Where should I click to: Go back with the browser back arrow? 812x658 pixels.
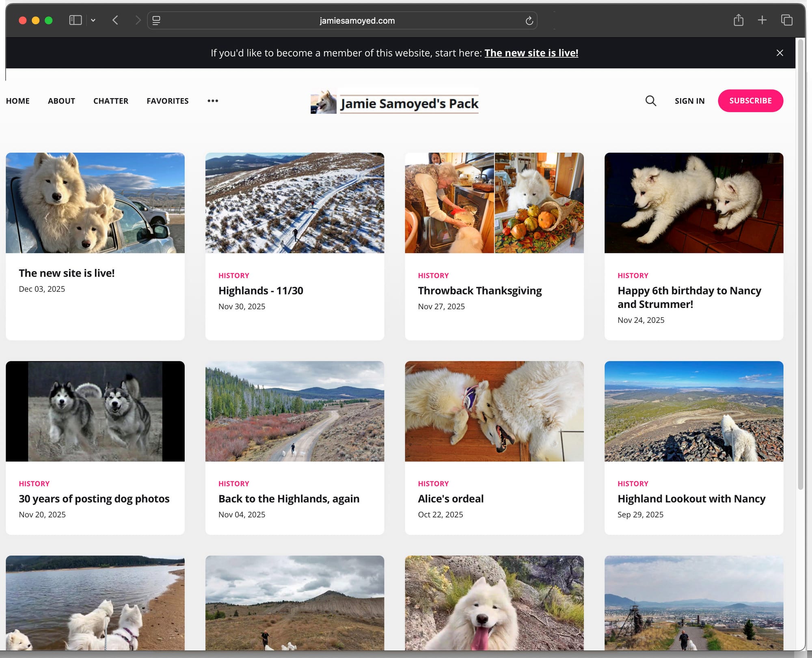115,20
